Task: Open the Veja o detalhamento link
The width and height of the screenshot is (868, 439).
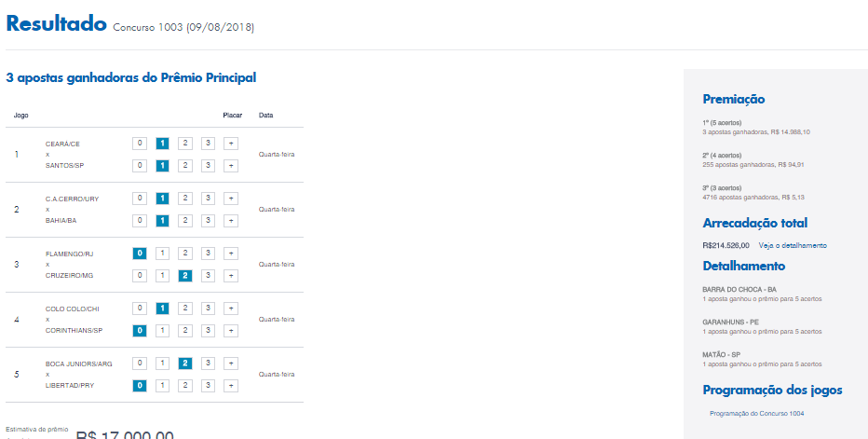Action: [793, 245]
